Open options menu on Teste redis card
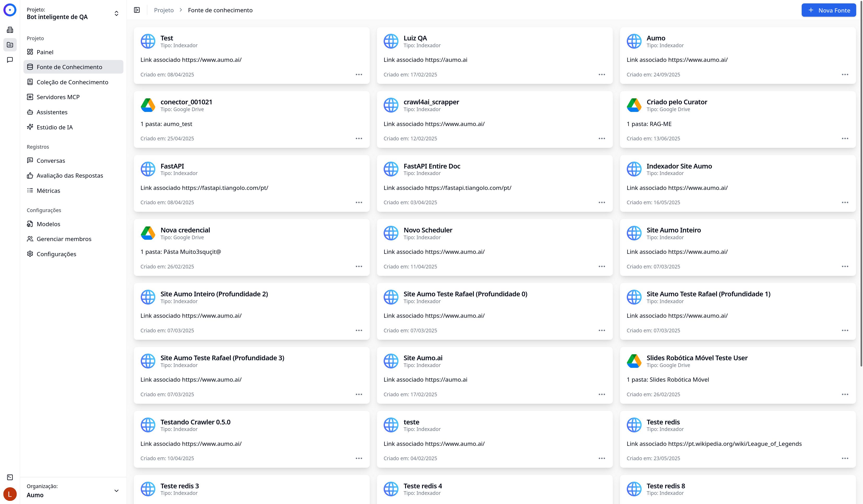Viewport: 863px width, 504px height. [x=845, y=458]
